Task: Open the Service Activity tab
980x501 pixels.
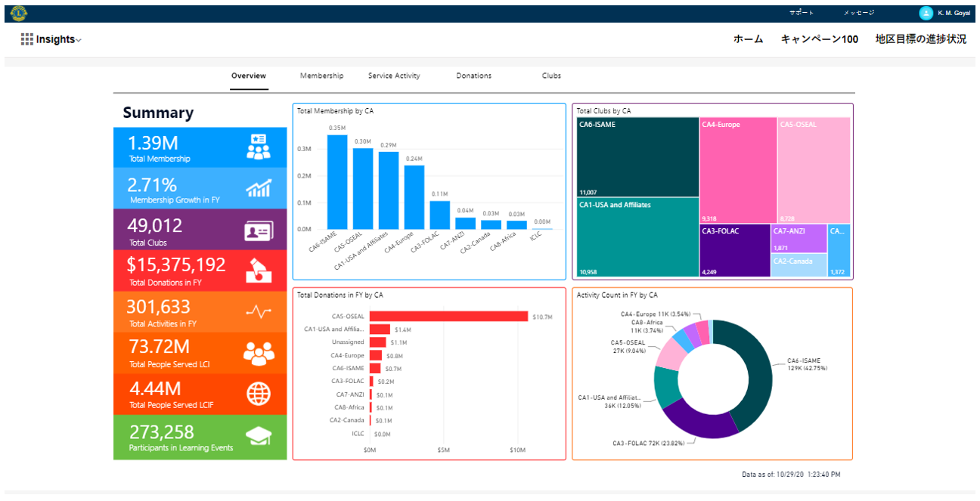Action: pos(394,76)
